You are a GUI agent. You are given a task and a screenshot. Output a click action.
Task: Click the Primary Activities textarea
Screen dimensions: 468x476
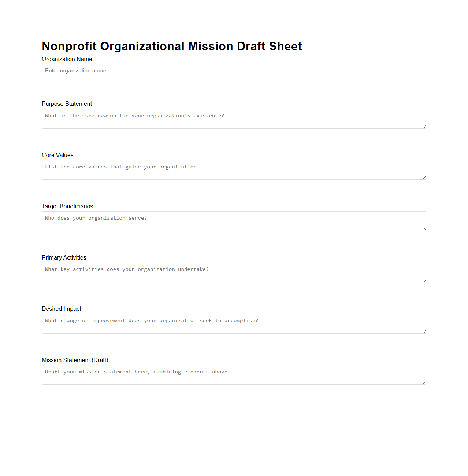pyautogui.click(x=234, y=272)
